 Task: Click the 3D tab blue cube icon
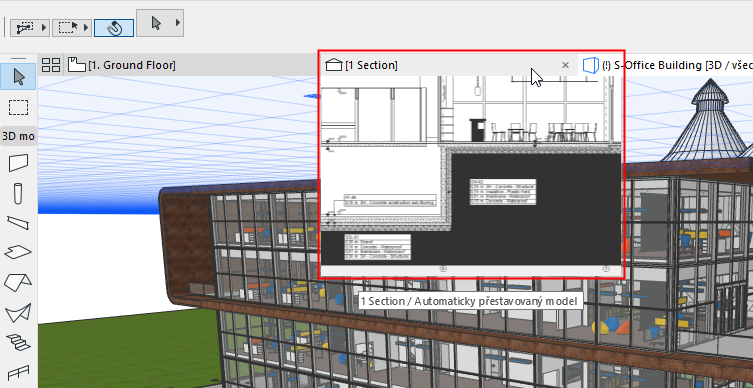[x=591, y=65]
